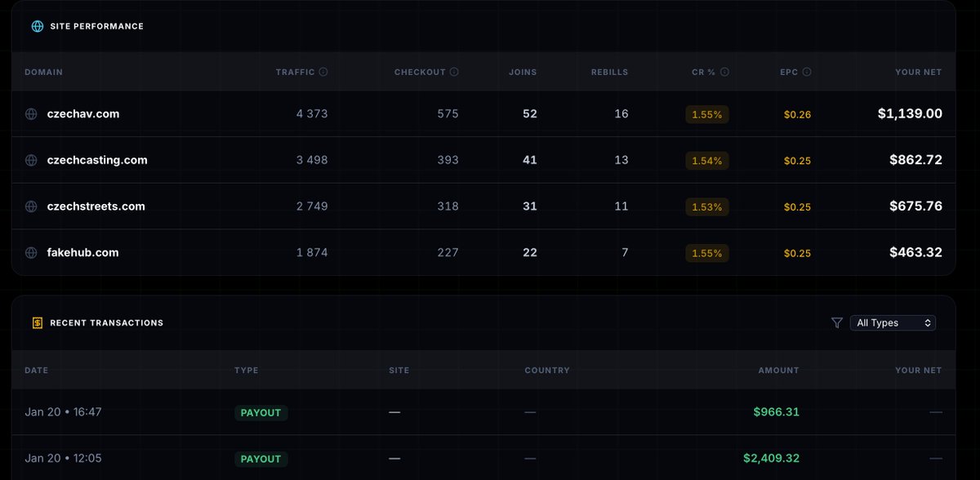The height and width of the screenshot is (480, 980).
Task: Click the $463.32 net value
Action: (x=915, y=253)
